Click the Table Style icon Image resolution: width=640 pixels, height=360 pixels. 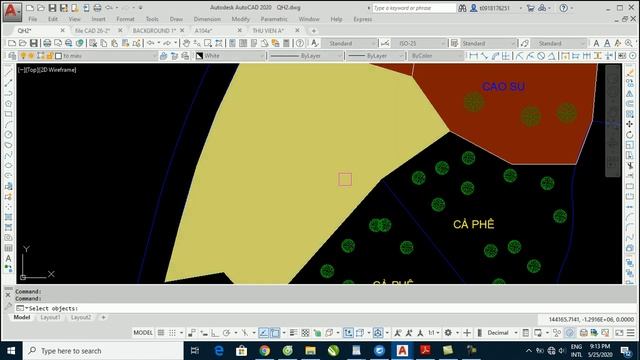pyautogui.click(x=454, y=43)
